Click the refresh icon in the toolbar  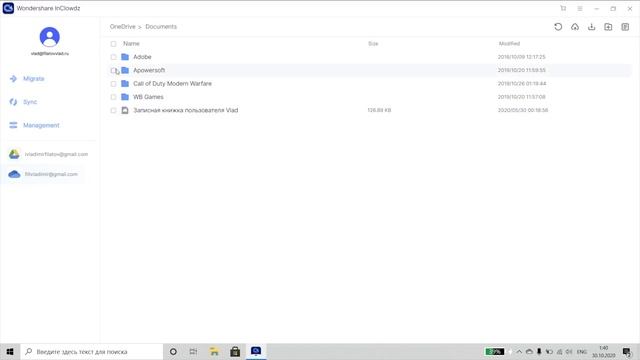click(x=558, y=27)
